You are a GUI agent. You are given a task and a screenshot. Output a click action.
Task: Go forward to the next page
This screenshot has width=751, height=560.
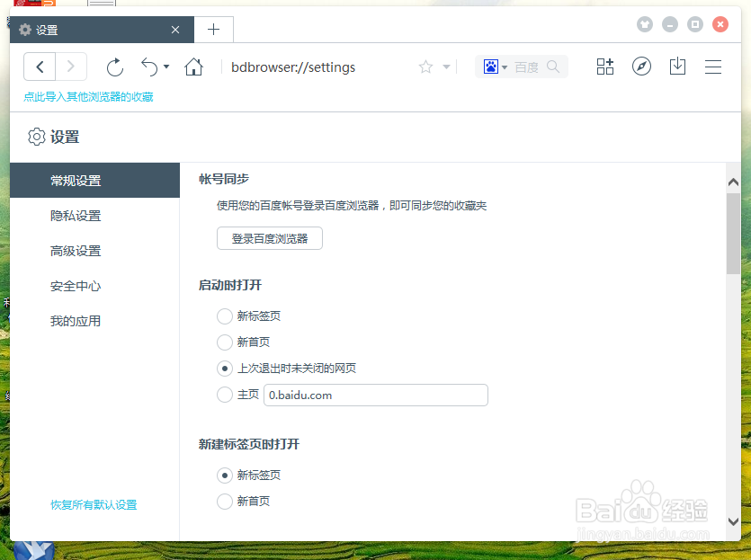[x=71, y=67]
